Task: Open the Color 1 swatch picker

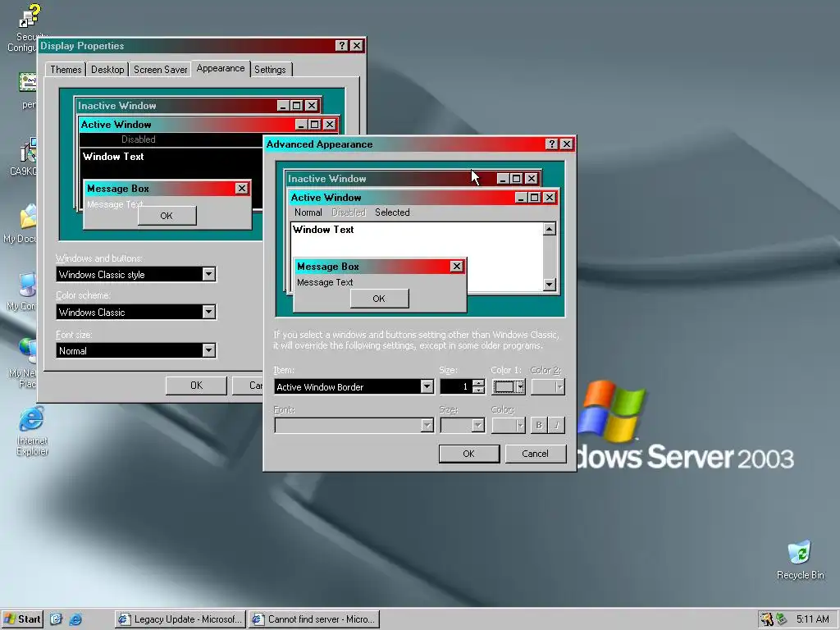Action: [x=509, y=387]
